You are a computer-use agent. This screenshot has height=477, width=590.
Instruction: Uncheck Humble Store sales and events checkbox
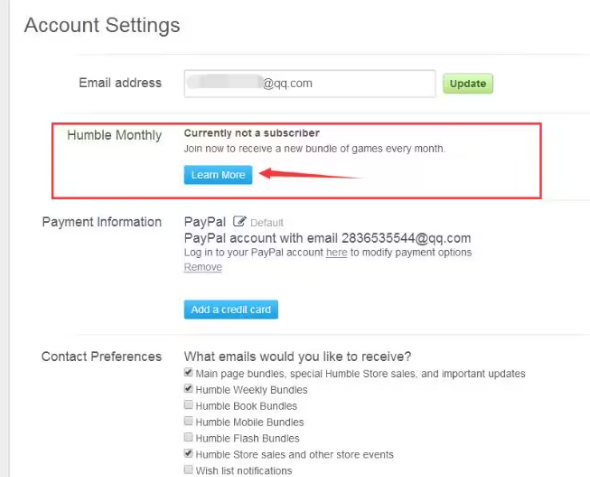(188, 453)
